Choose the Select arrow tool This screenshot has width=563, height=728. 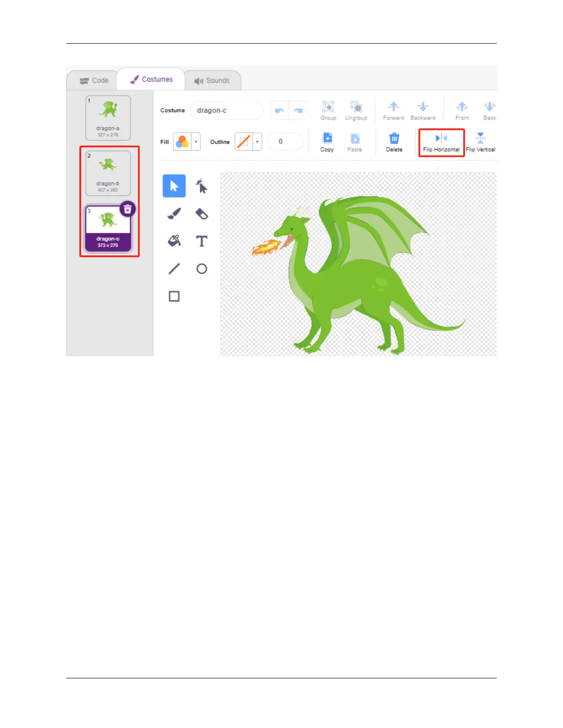(x=174, y=186)
